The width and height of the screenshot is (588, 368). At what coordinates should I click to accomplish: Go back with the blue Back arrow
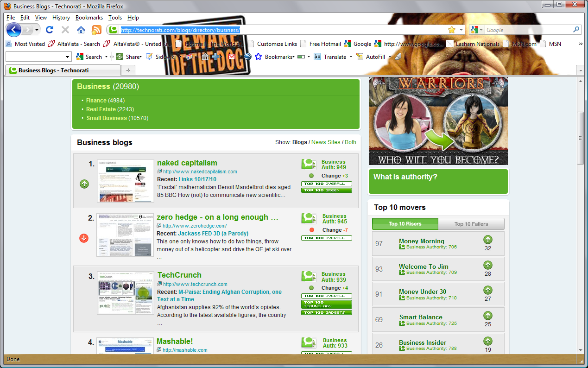14,30
